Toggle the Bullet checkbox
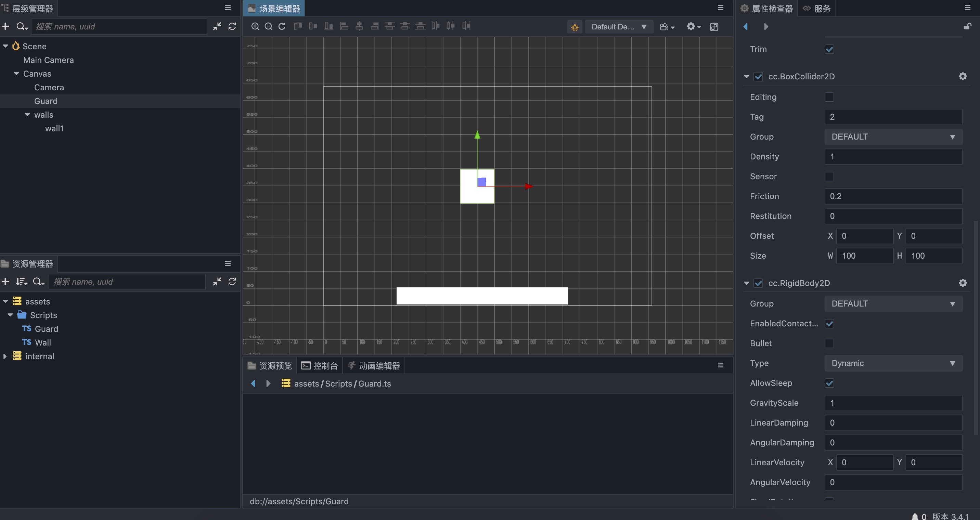This screenshot has width=980, height=520. 829,343
